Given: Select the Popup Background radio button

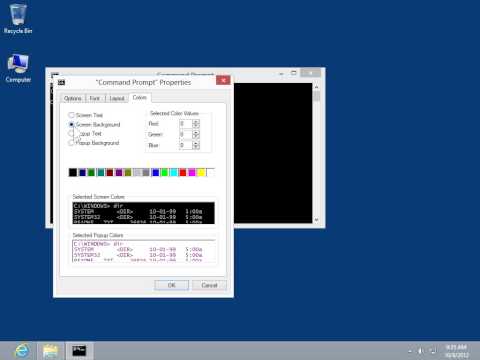Looking at the screenshot, I should [x=71, y=143].
